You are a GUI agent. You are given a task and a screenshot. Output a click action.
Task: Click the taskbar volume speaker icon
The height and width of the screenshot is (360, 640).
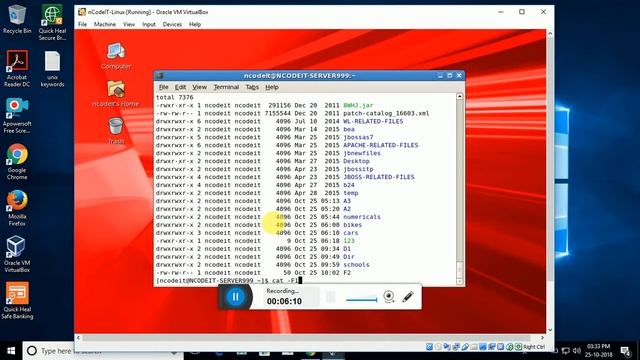click(x=576, y=351)
